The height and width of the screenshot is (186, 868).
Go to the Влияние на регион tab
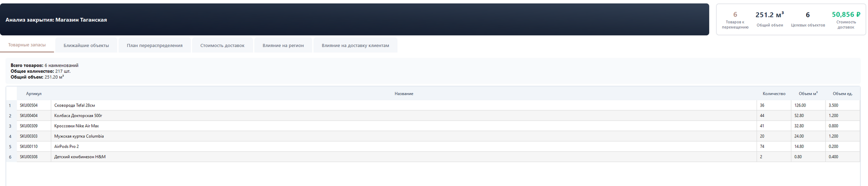283,45
